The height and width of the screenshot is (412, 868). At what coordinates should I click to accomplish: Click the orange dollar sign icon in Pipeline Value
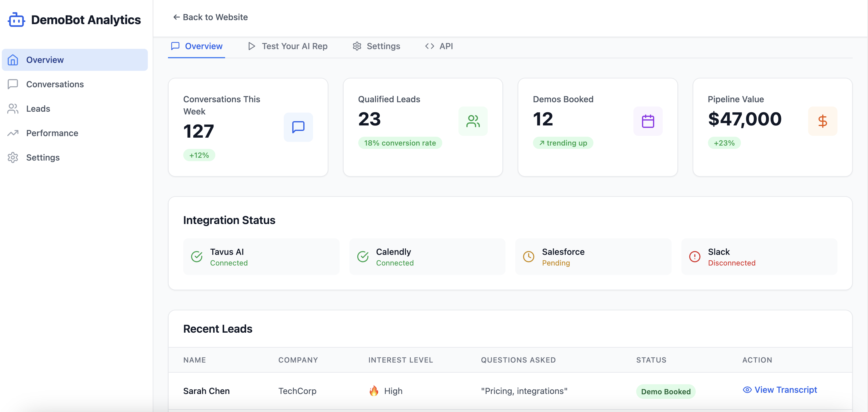coord(822,121)
